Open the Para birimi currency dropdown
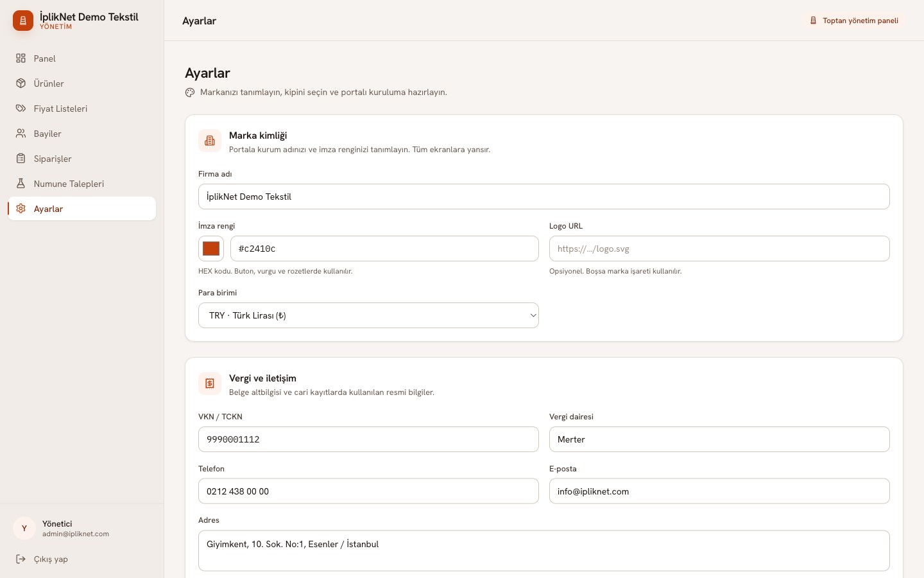 click(x=368, y=315)
